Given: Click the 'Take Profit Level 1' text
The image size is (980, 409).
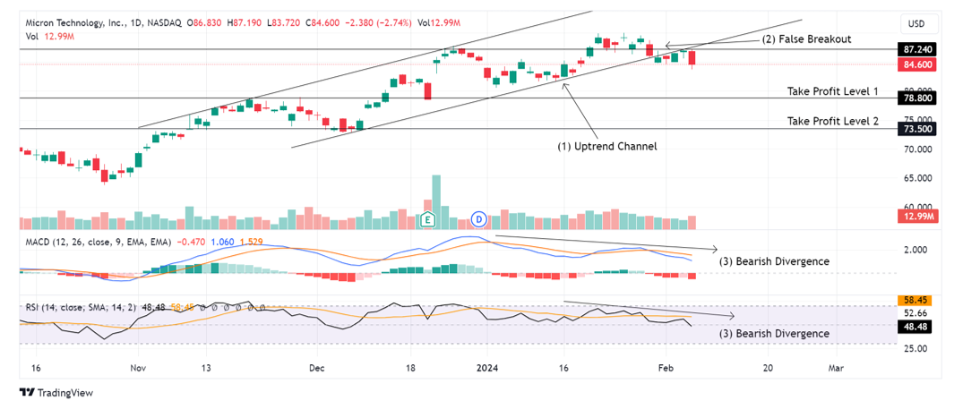Looking at the screenshot, I should pos(832,91).
